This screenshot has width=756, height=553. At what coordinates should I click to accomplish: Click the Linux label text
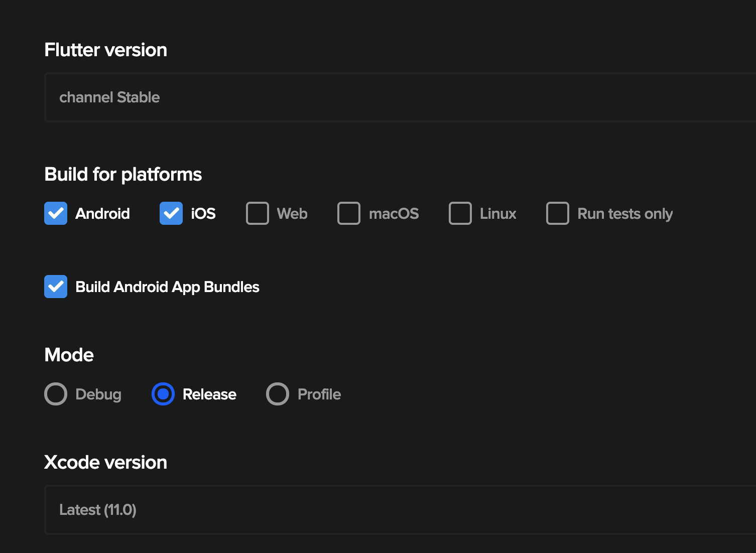(498, 214)
